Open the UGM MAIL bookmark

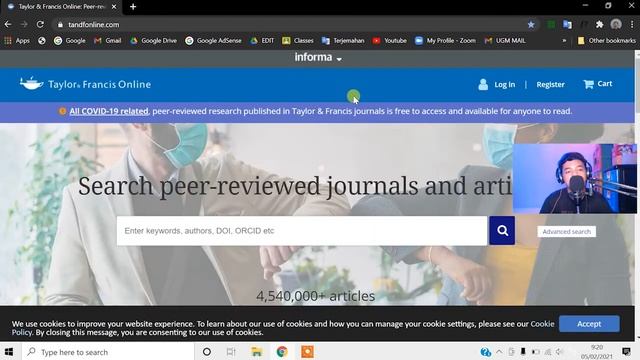[x=504, y=40]
